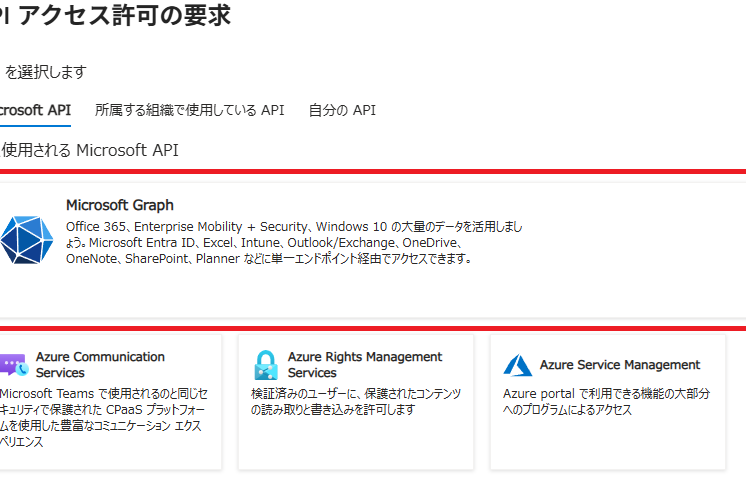Click the Azure Communication Services chat icon
The height and width of the screenshot is (477, 746).
click(x=12, y=364)
